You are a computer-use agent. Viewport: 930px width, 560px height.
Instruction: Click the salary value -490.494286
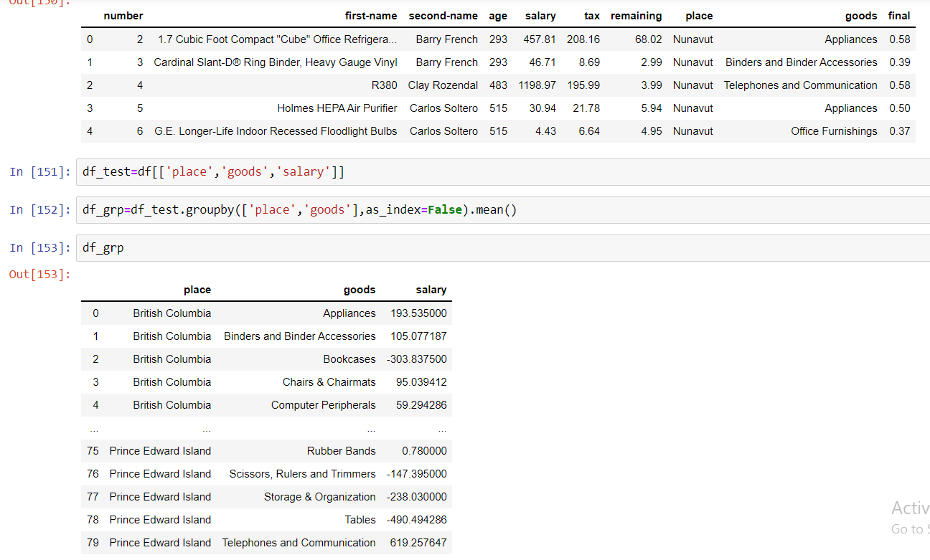(x=417, y=520)
